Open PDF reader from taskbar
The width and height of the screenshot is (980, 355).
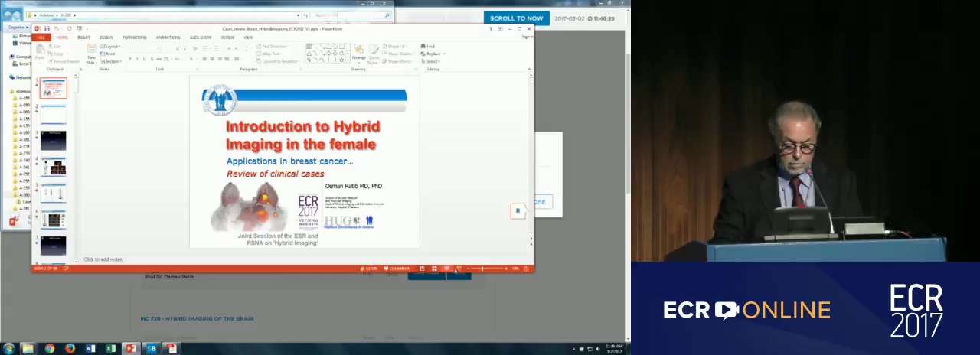[x=172, y=349]
